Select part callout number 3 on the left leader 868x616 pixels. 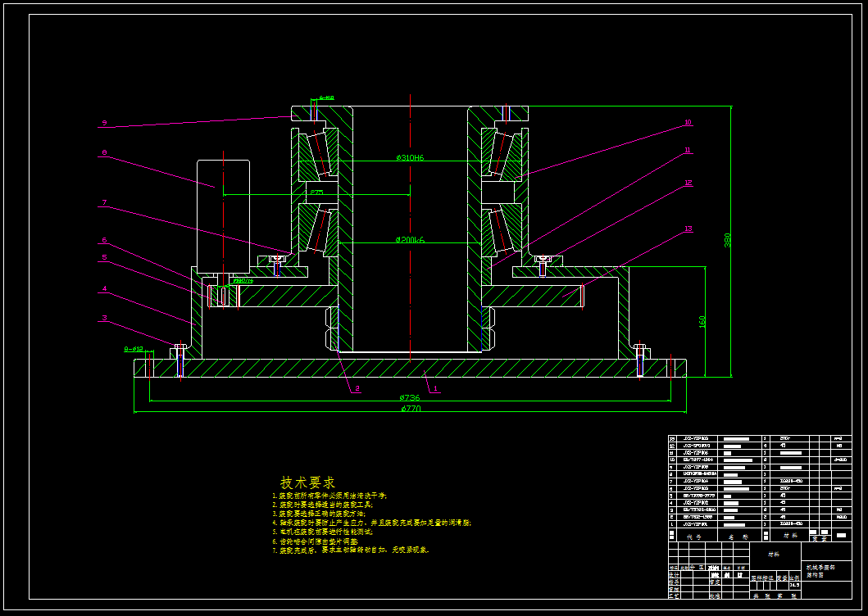click(x=104, y=318)
